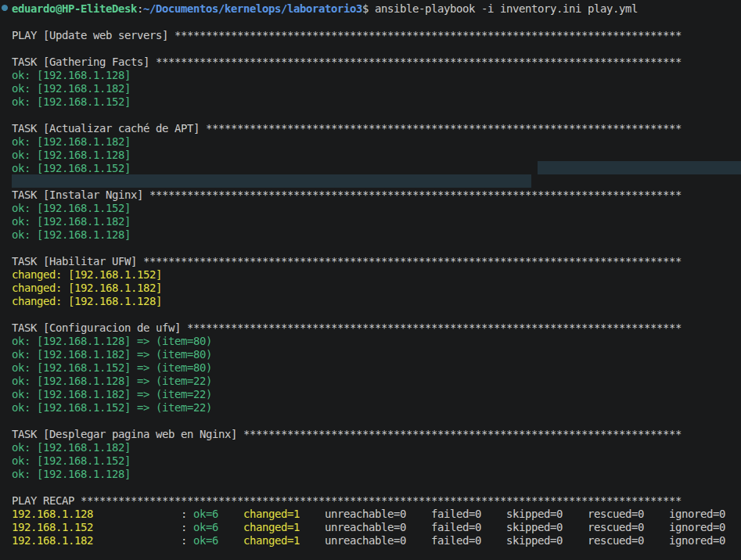Select the TASK [Actualizar caché de APT] header
741x560 pixels.
point(106,128)
